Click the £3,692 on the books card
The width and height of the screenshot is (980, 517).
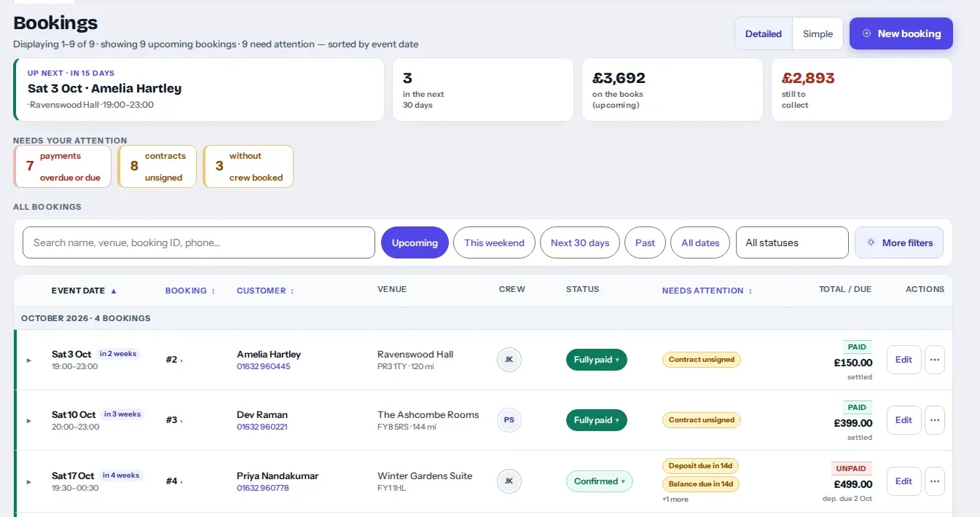(x=673, y=90)
